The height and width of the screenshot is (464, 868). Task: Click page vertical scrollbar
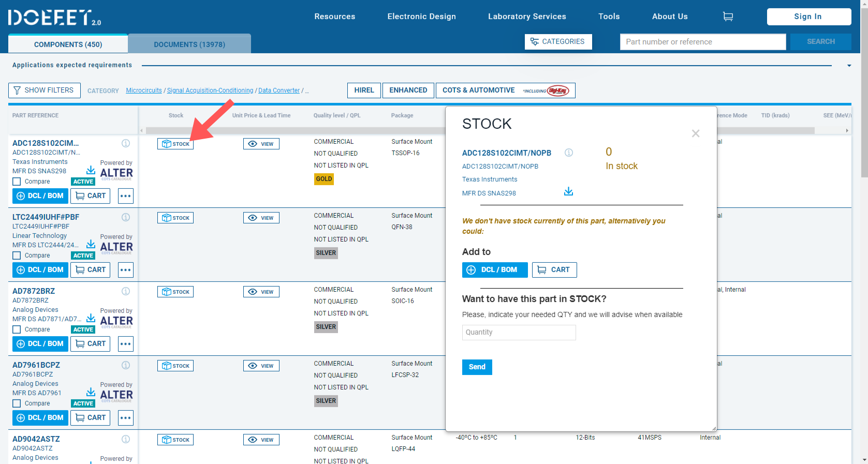click(x=864, y=93)
